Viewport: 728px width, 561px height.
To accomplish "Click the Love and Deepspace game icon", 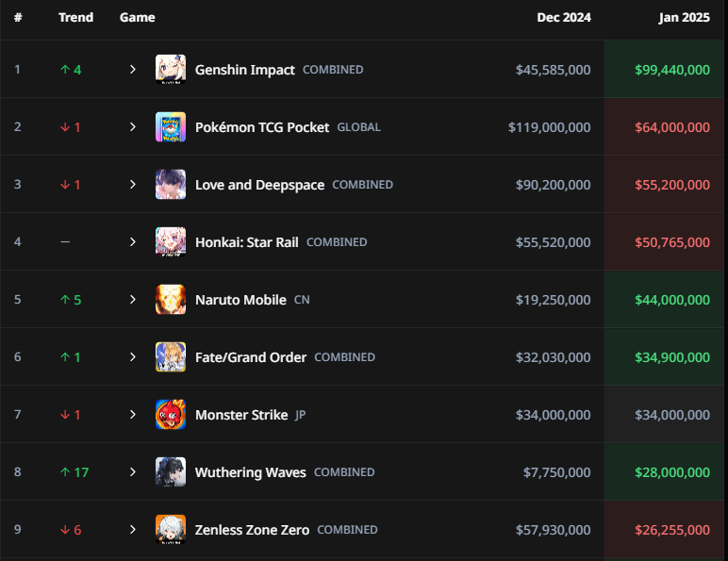I will coord(171,185).
